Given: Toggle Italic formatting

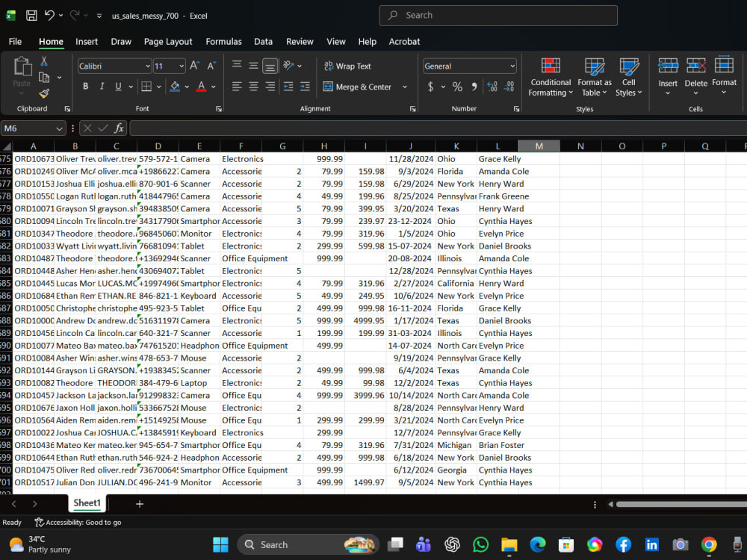Looking at the screenshot, I should [x=102, y=87].
